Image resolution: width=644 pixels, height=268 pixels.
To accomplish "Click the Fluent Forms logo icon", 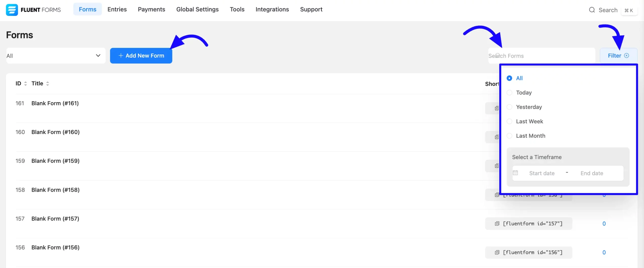I will (x=12, y=10).
